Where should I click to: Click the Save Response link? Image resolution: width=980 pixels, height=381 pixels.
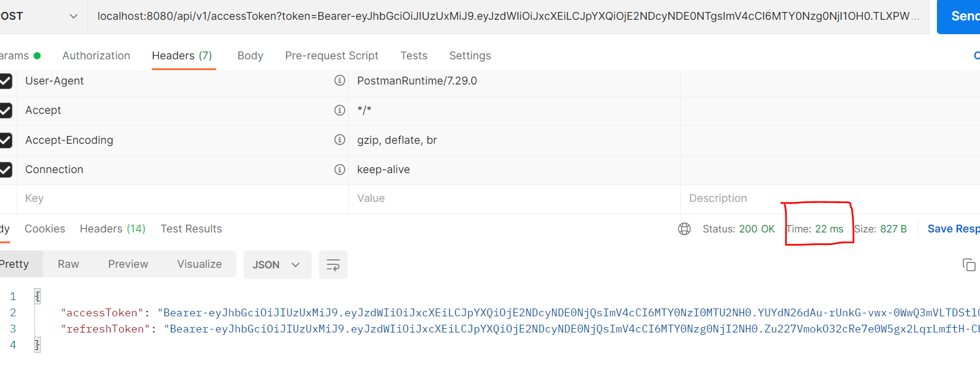[x=953, y=228]
